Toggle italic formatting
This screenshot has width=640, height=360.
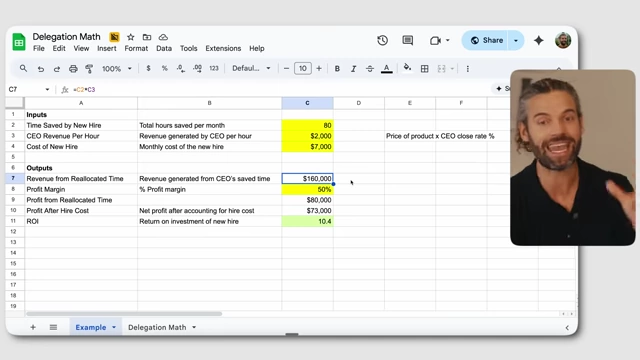(353, 69)
